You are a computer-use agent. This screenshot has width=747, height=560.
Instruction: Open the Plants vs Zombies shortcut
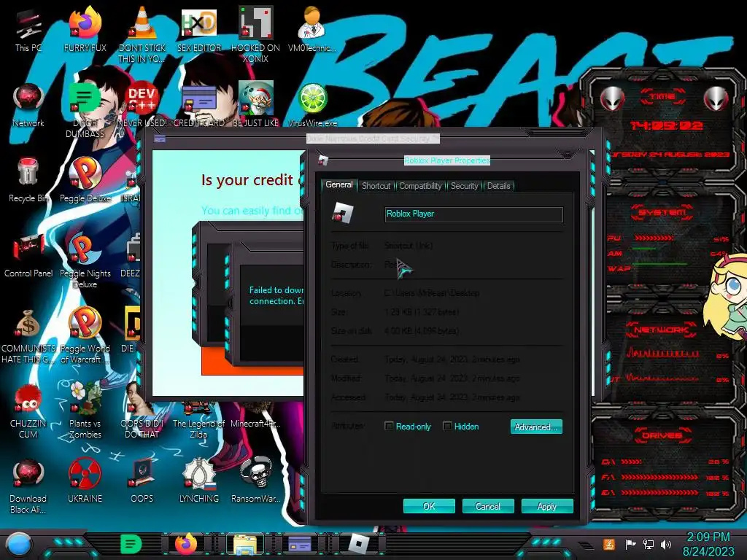(x=85, y=411)
